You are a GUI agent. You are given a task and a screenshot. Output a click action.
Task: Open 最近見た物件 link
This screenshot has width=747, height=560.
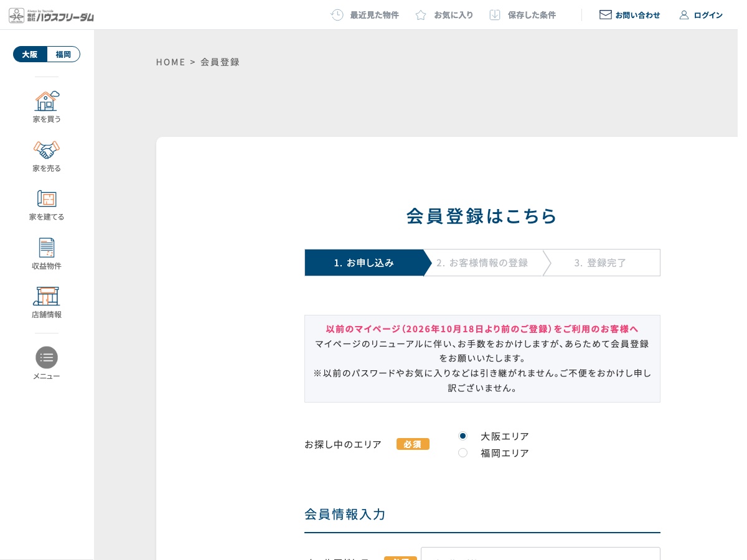coord(374,15)
